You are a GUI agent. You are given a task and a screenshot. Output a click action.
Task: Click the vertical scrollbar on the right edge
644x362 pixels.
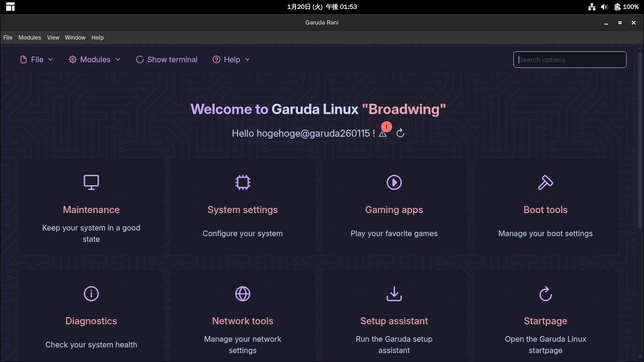640,141
